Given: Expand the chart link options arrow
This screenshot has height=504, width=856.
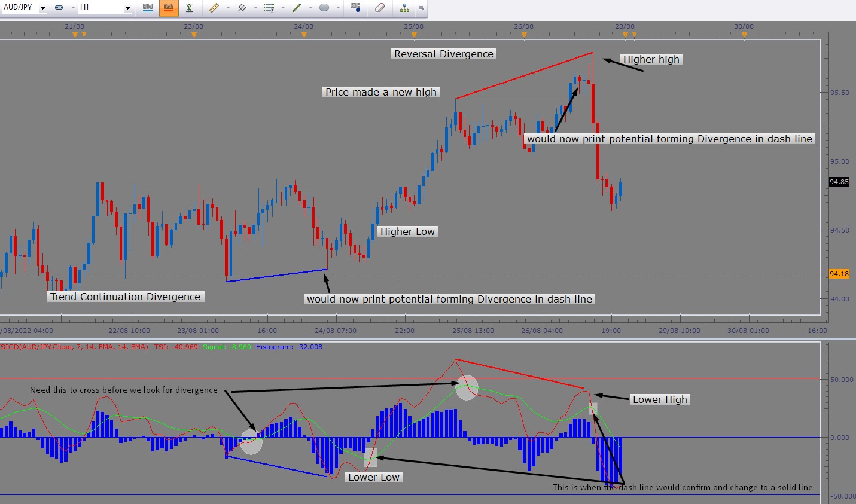Looking at the screenshot, I should tap(72, 8).
